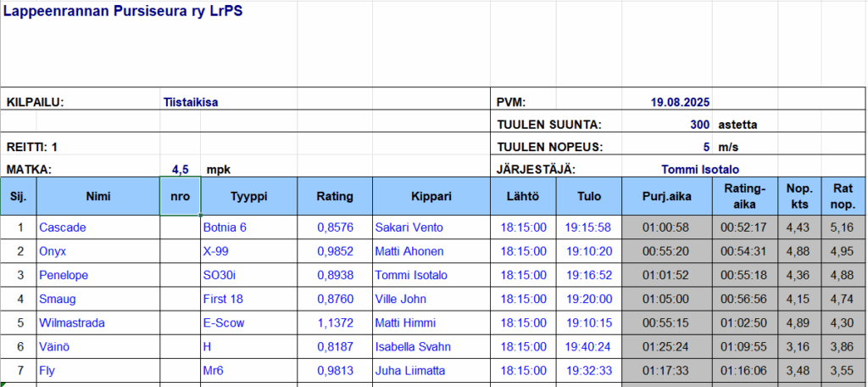Click the organizer name Tommi Isotalo cell
Viewport: 868px width, 387px height.
tap(705, 169)
